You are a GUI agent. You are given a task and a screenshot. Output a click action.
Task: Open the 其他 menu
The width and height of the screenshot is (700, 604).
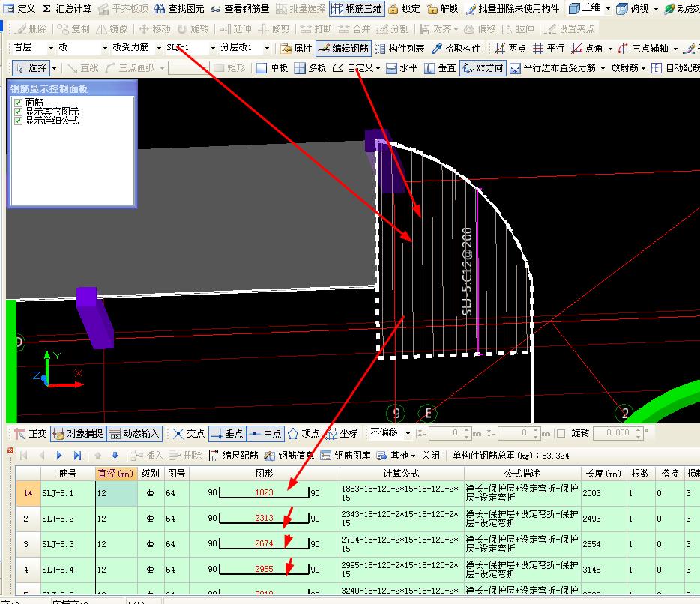[396, 456]
